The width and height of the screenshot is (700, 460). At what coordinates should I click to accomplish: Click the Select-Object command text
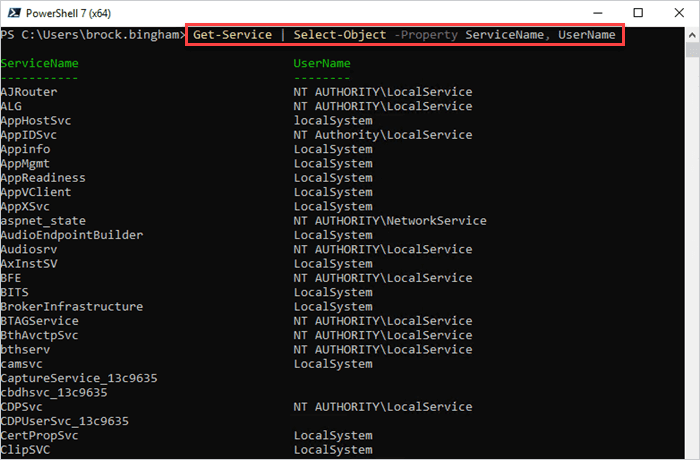pos(339,35)
